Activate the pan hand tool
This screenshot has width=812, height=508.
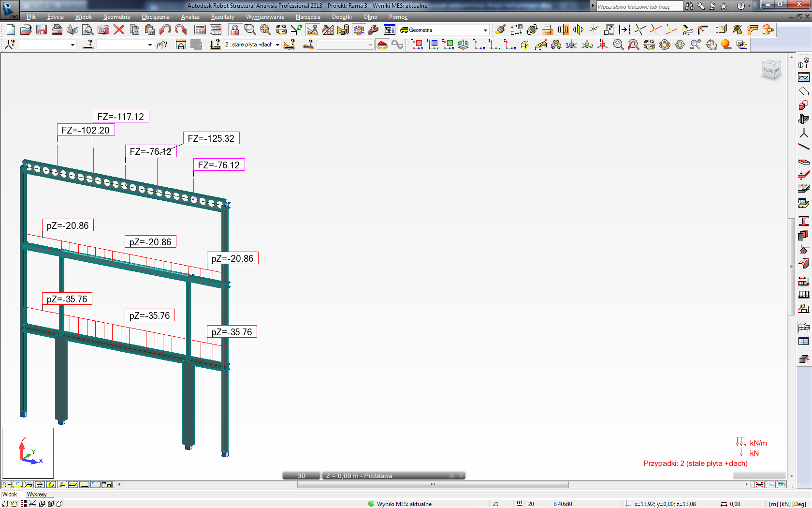(x=711, y=45)
